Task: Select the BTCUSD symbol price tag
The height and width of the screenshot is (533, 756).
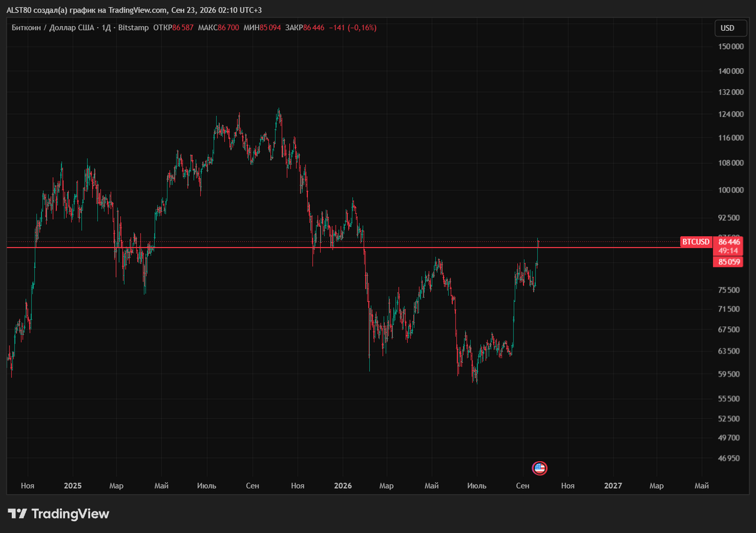Action: pyautogui.click(x=696, y=242)
